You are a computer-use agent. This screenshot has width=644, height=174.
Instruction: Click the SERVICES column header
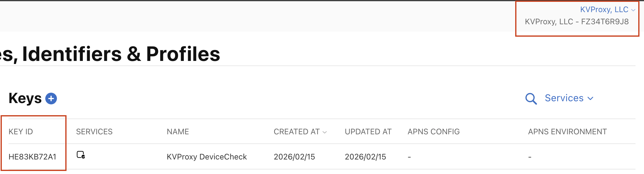click(94, 132)
